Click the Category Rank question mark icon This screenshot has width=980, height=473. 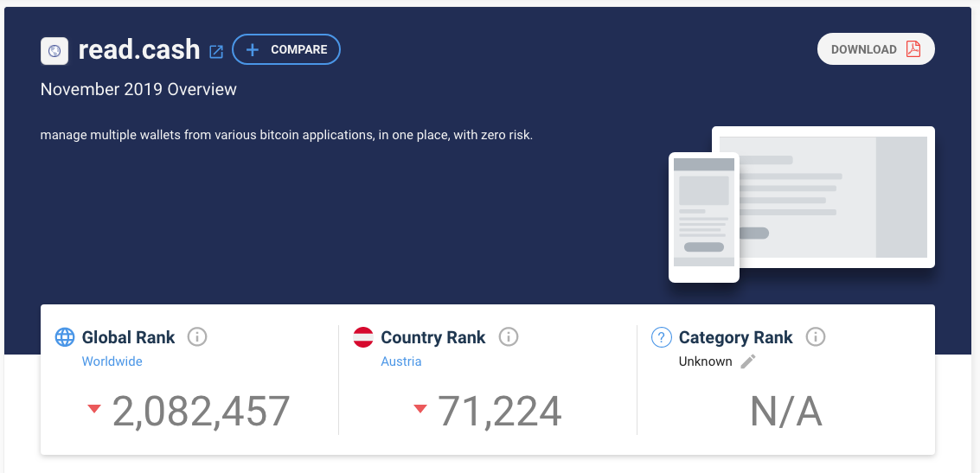[661, 336]
